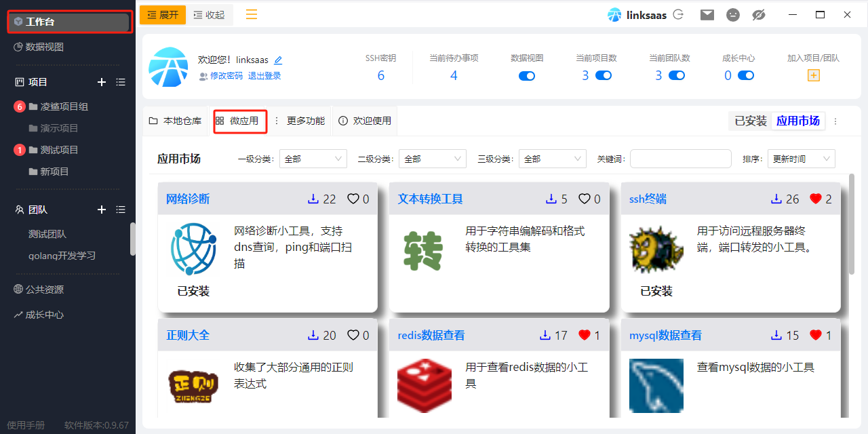Click the 文本转换工具 green 转 app icon

pyautogui.click(x=425, y=250)
